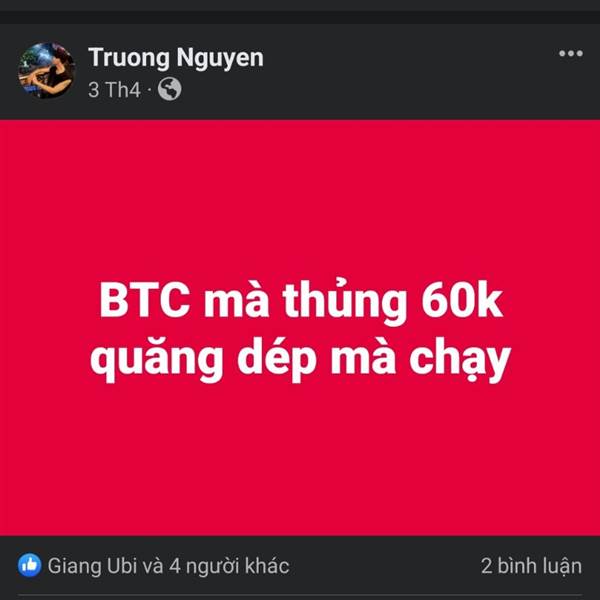Click "Nguyen" in the author's name
Screen dimensions: 600x600
pyautogui.click(x=220, y=58)
